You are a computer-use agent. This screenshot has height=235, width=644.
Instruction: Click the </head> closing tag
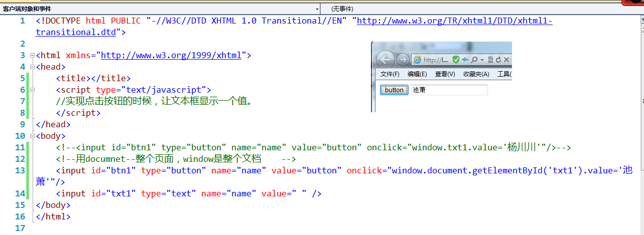pyautogui.click(x=53, y=124)
